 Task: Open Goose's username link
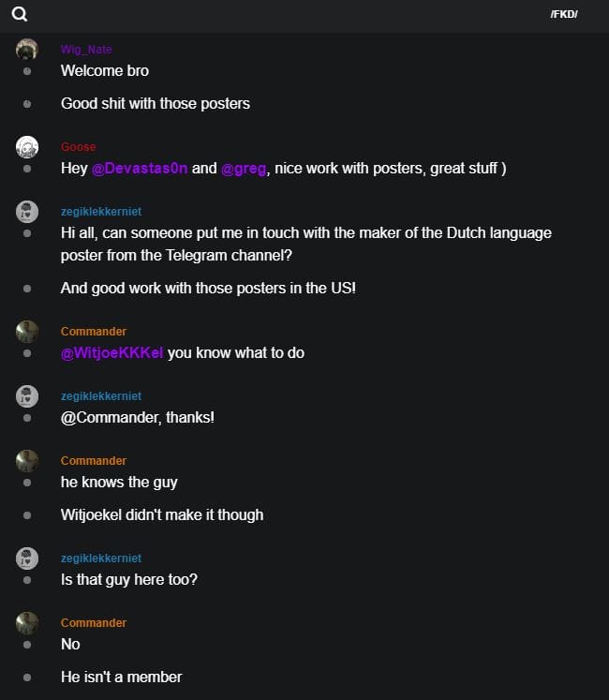(x=78, y=147)
